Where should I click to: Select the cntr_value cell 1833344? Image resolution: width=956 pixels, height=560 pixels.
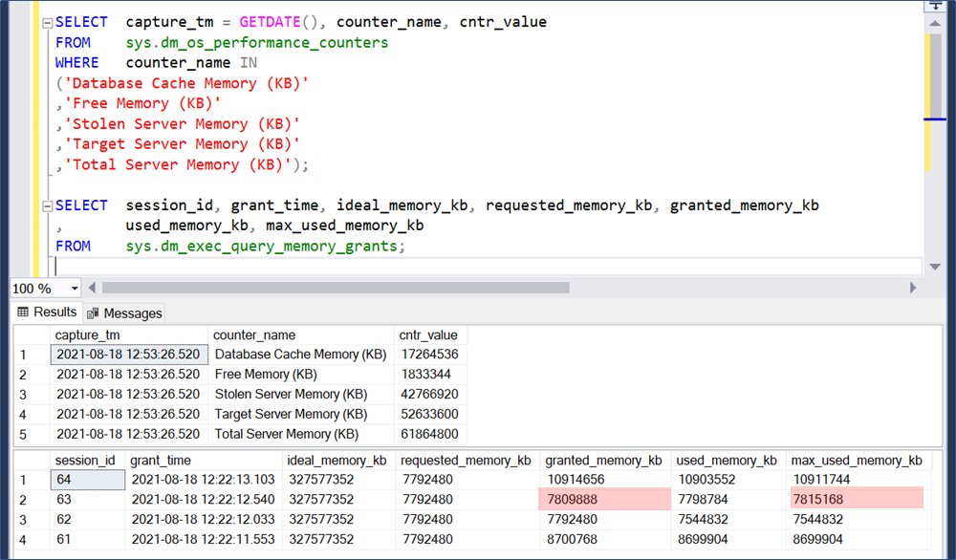click(x=430, y=375)
